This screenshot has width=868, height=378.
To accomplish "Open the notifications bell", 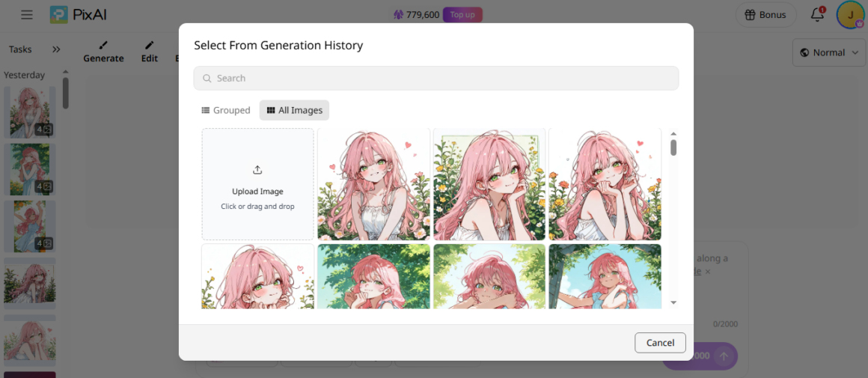I will pos(817,15).
